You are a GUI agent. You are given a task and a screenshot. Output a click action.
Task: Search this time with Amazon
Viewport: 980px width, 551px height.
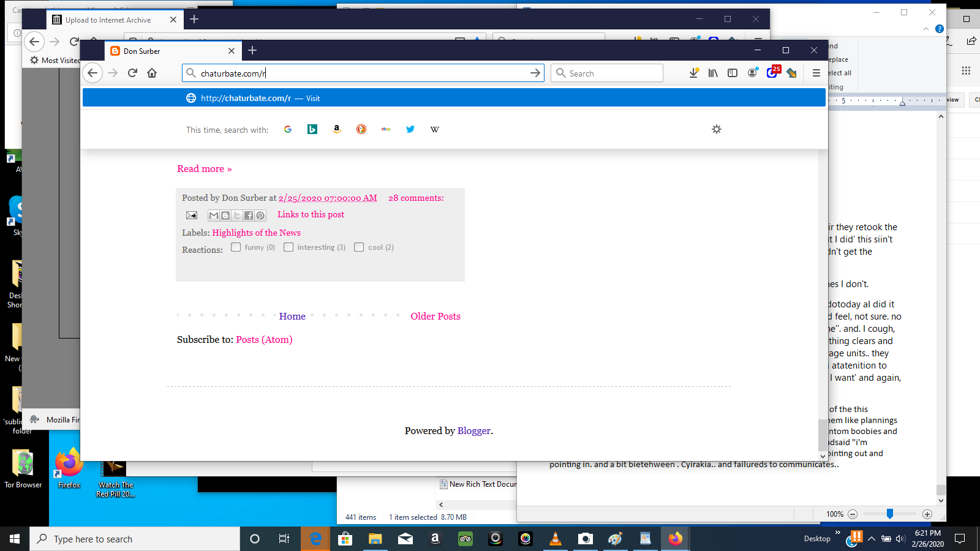point(337,129)
